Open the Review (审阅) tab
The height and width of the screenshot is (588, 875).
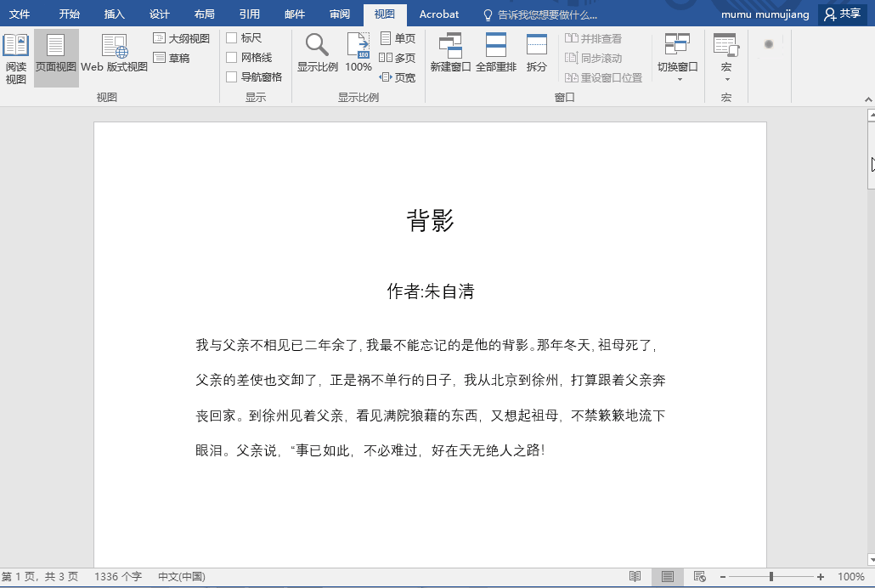(339, 14)
